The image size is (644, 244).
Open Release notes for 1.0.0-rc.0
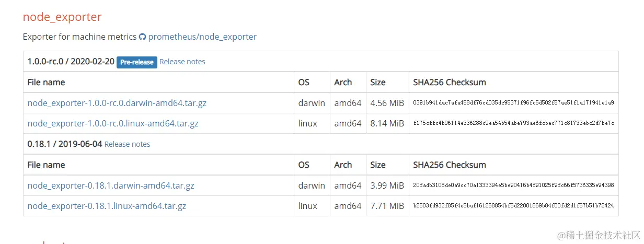point(182,62)
